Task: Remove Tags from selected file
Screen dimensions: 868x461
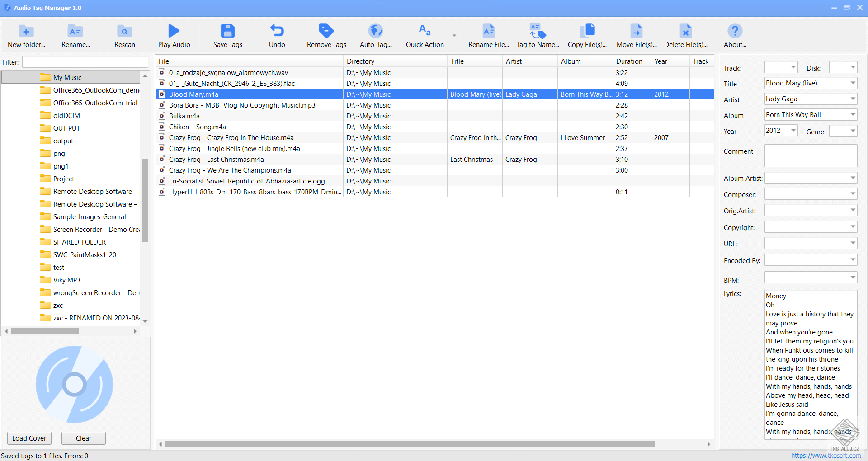Action: [326, 35]
